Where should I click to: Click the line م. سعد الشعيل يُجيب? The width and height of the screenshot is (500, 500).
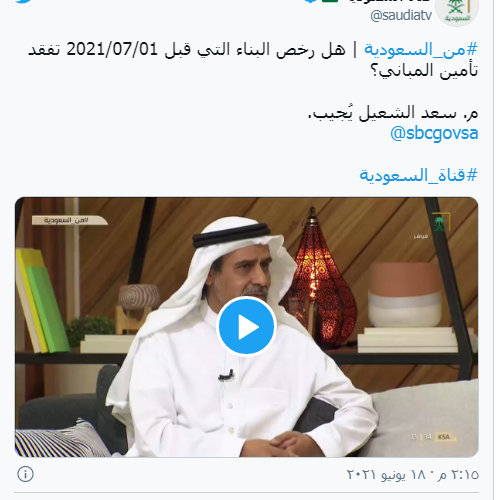click(393, 113)
